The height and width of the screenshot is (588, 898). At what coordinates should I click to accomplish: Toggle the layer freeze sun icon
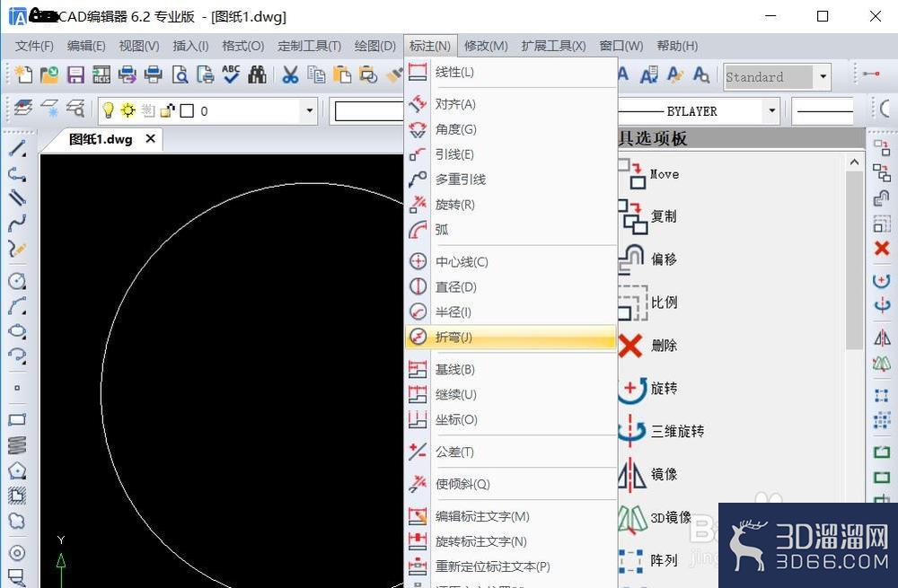click(x=128, y=110)
